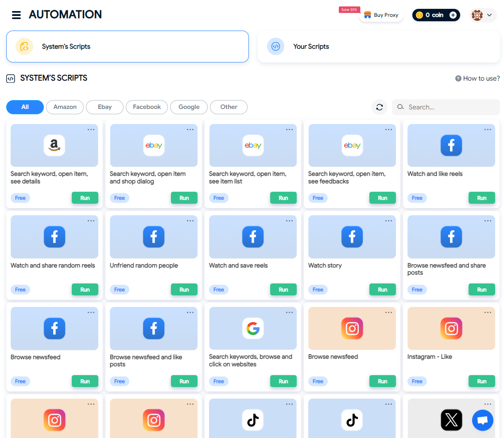Run the 'Instagram - Like' script
This screenshot has width=504, height=438.
pos(481,381)
